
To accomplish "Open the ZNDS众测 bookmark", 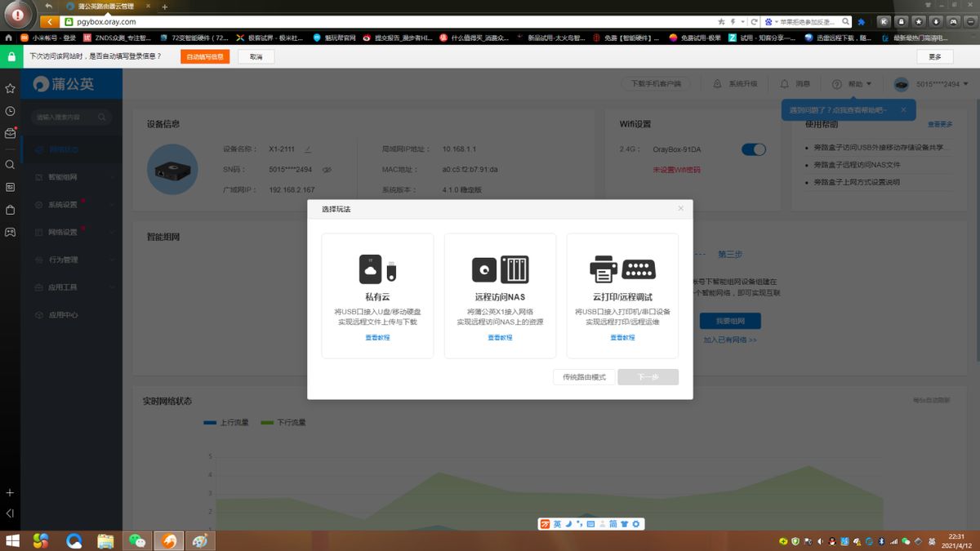I will point(118,38).
